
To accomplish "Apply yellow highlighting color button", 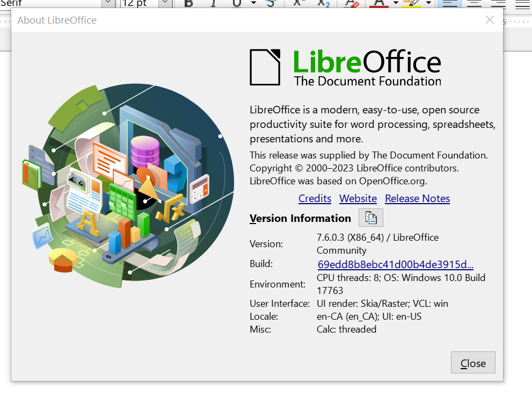I will (x=412, y=3).
